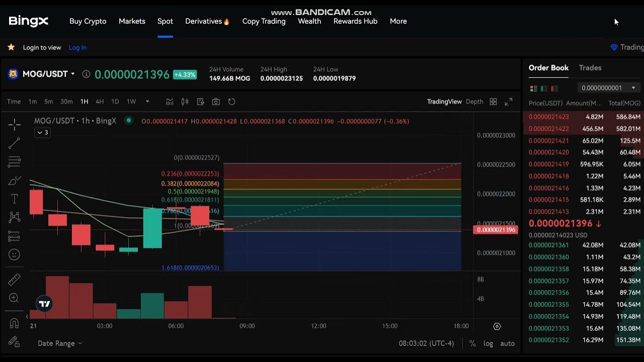Take a chart snapshot with camera icon
Screen dimensions: 644x362
(x=216, y=102)
